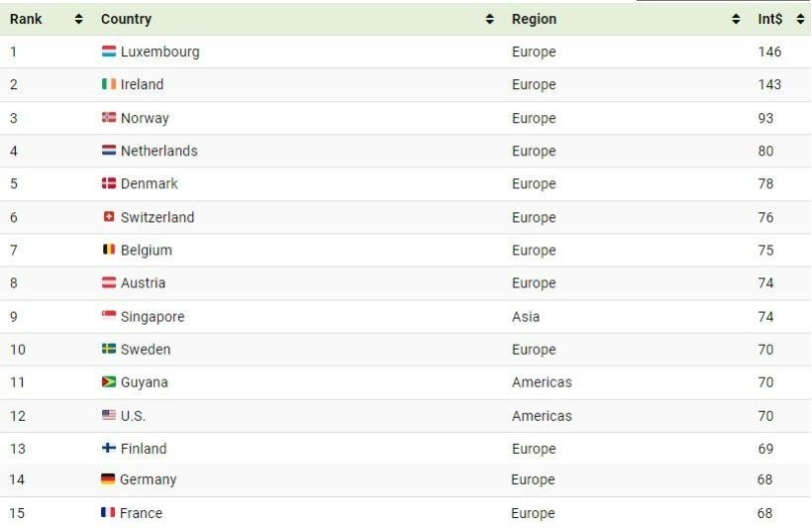Click the Switzerland flag icon
The height and width of the screenshot is (528, 812).
tap(109, 217)
